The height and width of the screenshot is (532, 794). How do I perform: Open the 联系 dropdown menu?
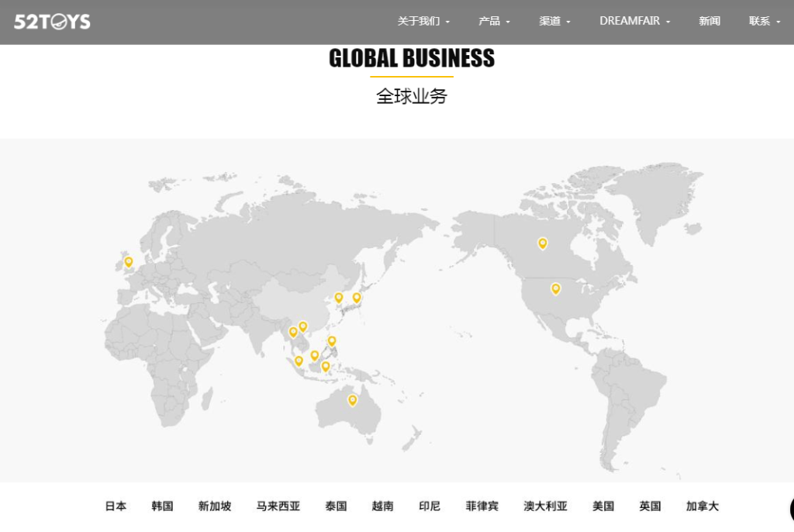click(x=764, y=21)
